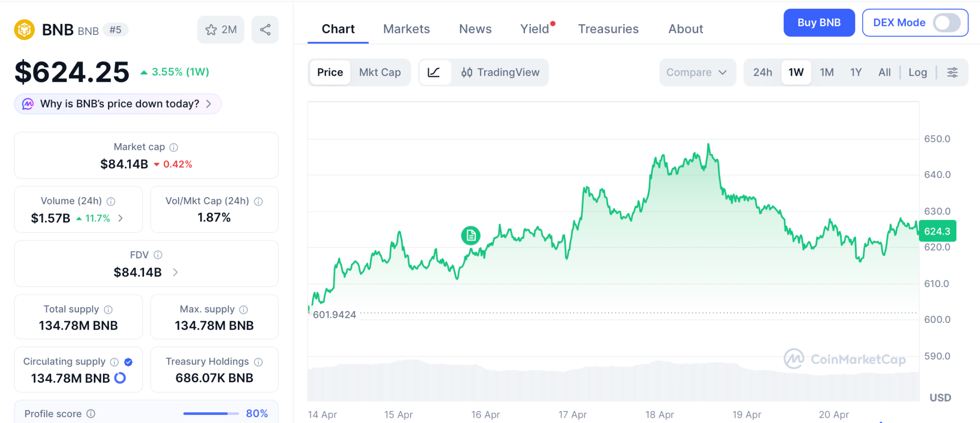Expand Volume (24h) details chevron

[121, 218]
